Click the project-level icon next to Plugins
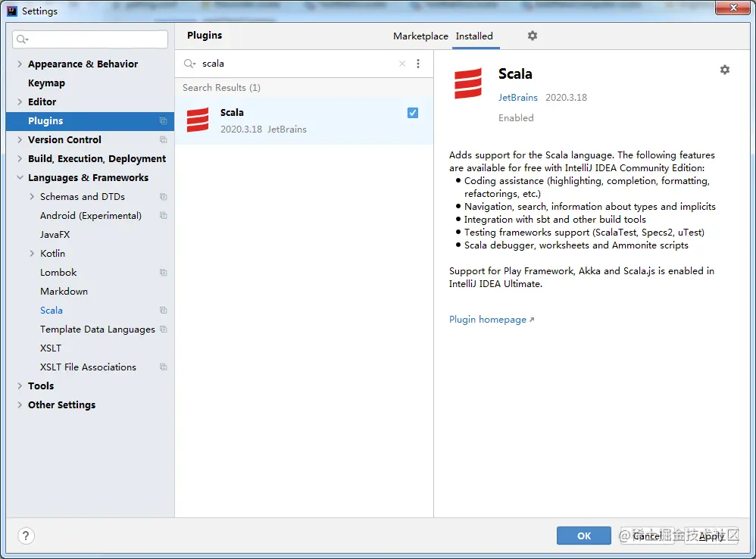Screen dimensions: 756x559 point(163,121)
